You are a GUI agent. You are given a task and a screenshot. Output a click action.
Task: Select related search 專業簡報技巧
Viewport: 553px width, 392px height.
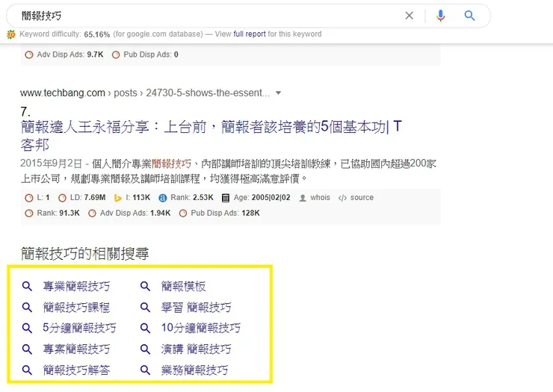76,286
